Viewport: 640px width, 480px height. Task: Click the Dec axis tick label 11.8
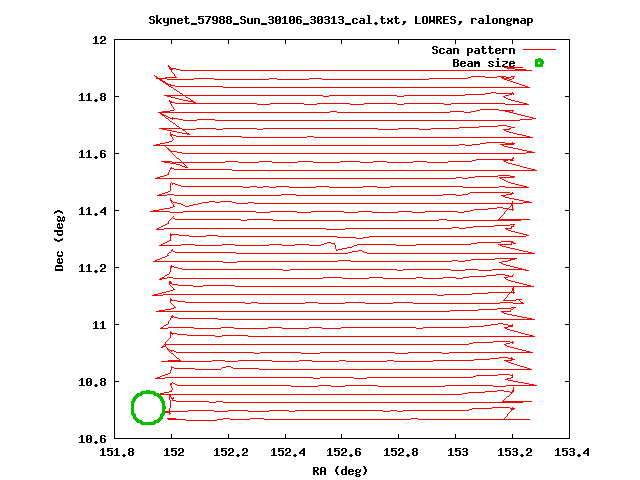(92, 97)
